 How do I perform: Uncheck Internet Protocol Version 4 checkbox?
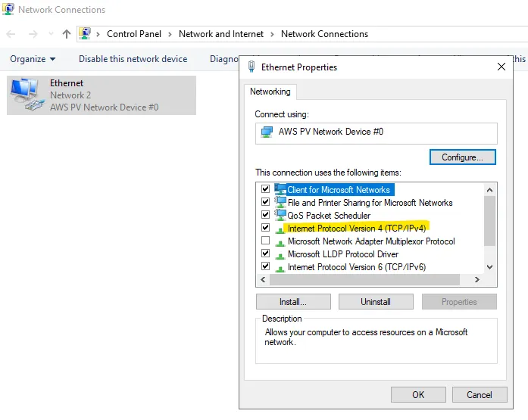pos(265,228)
